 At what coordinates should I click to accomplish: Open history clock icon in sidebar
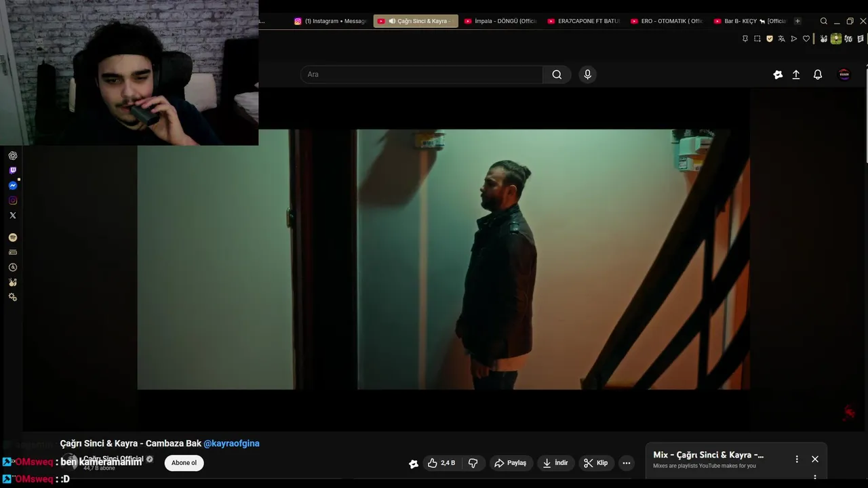[x=13, y=268]
